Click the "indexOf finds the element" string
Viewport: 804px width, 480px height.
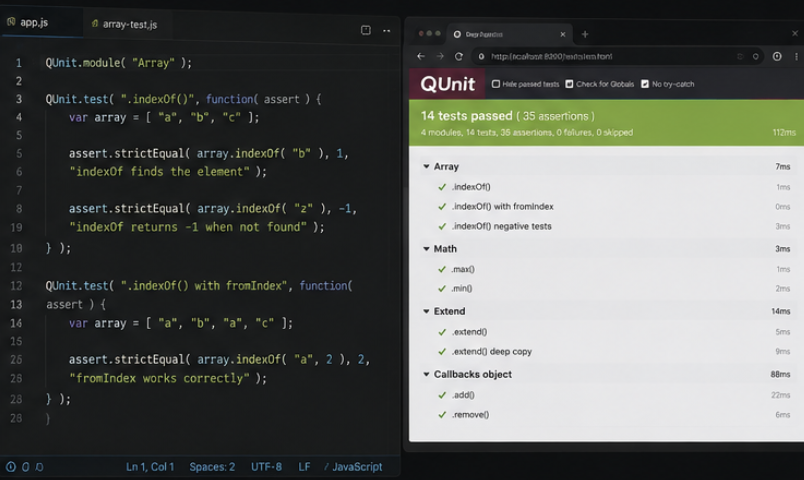[159, 172]
